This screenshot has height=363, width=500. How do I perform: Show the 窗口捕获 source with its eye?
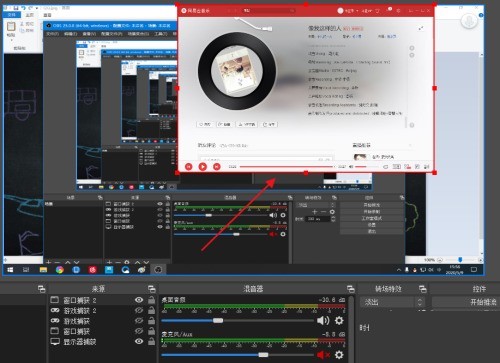click(139, 331)
